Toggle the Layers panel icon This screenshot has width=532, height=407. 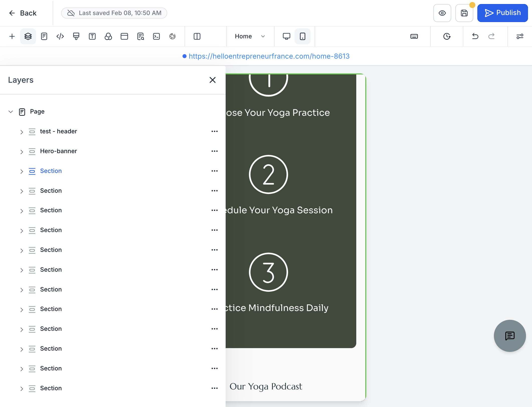[28, 36]
